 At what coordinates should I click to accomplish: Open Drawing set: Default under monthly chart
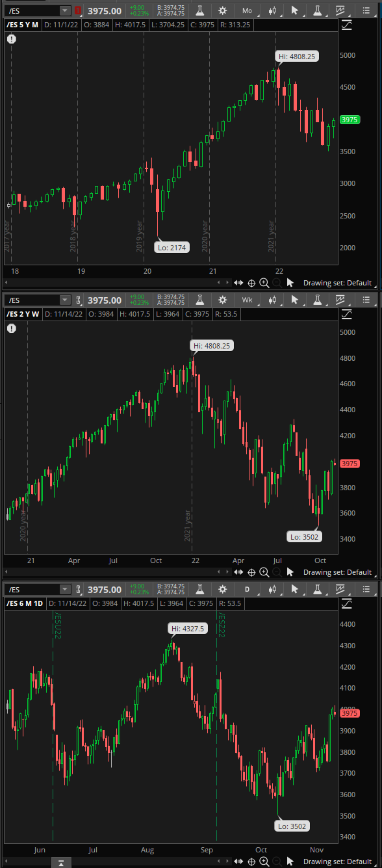(x=337, y=283)
